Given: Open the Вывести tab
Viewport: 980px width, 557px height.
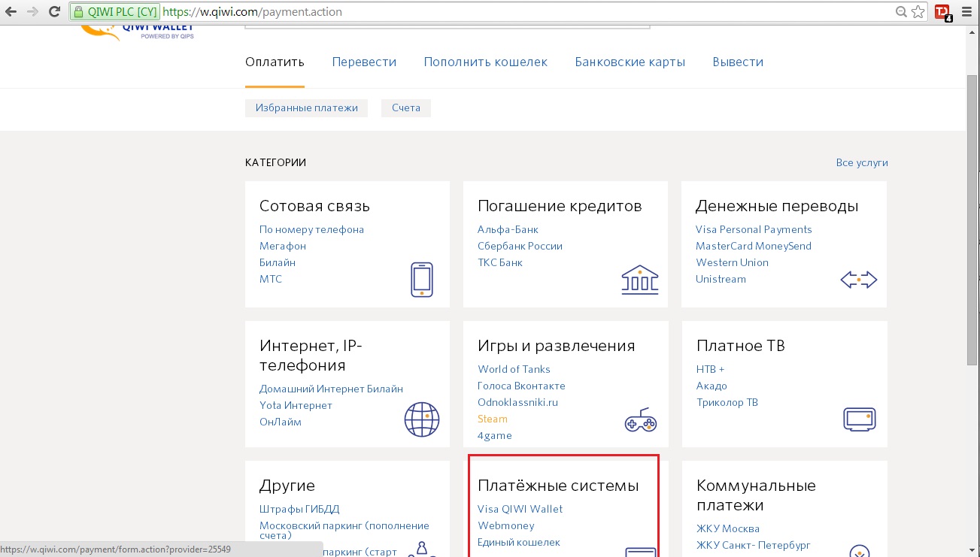Looking at the screenshot, I should (738, 62).
